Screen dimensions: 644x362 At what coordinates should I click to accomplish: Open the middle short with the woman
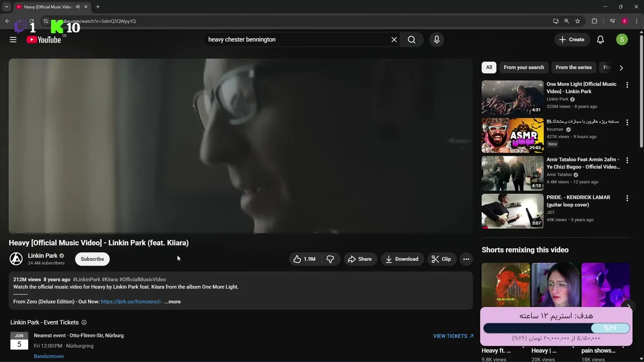[555, 285]
